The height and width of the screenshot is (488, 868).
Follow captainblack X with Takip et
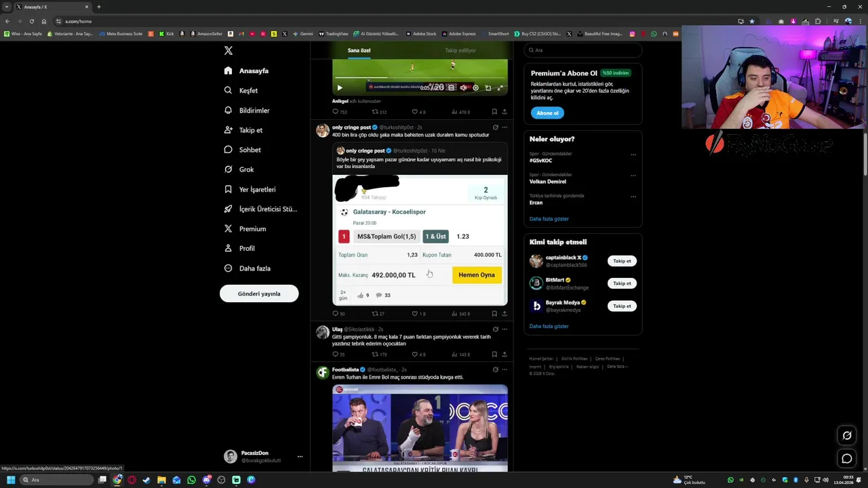[622, 261]
